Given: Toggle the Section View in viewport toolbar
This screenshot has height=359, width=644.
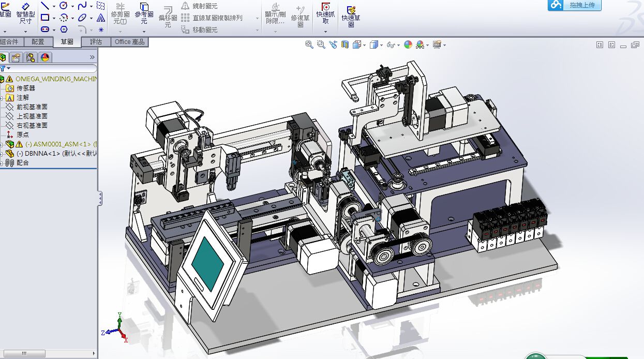Looking at the screenshot, I should click(344, 45).
